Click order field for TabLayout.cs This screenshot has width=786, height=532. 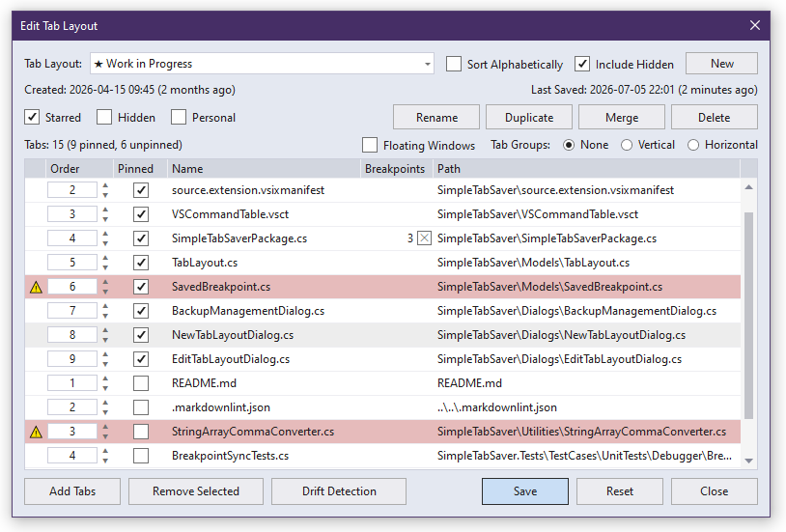[72, 263]
